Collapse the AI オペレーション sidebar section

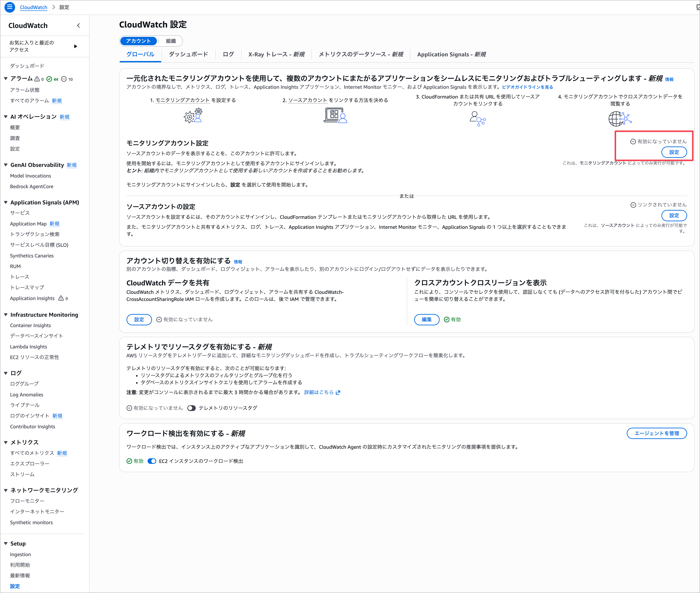tap(6, 117)
